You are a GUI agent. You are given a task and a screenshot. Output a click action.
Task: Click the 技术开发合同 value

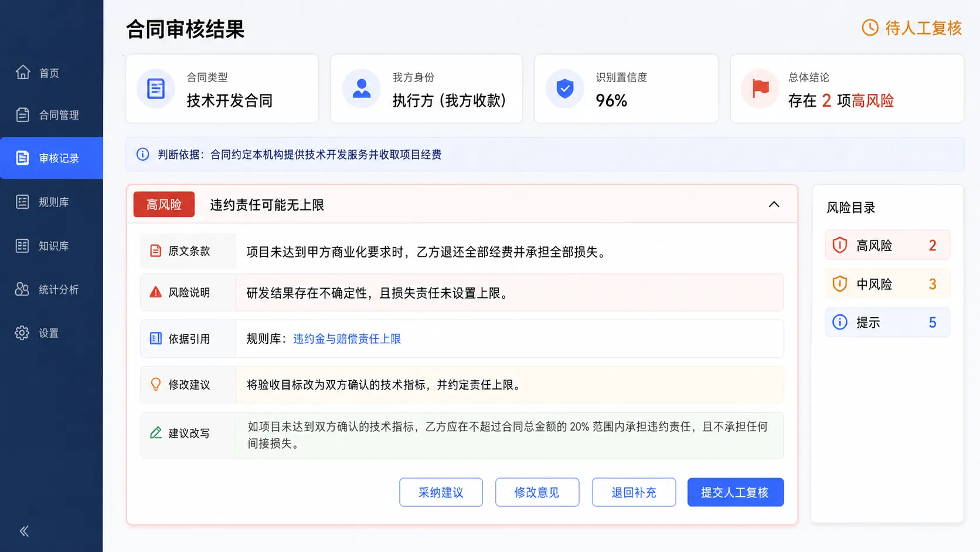(x=230, y=100)
